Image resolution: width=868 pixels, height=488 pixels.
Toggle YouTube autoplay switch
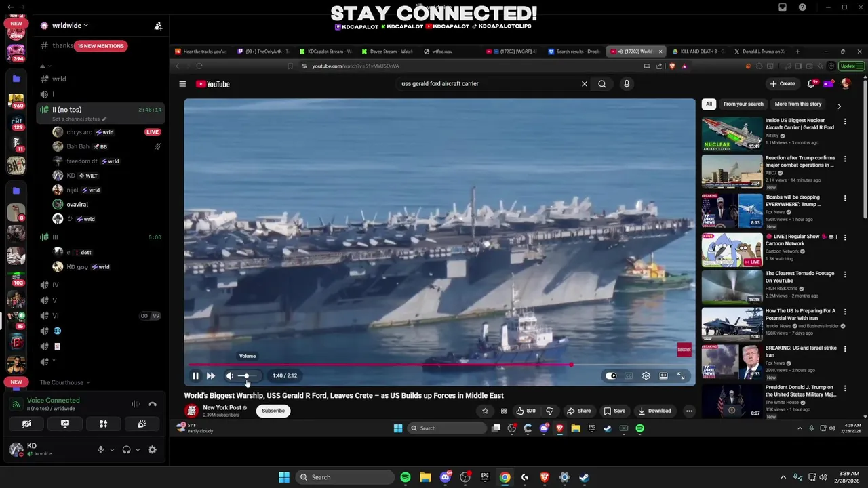(611, 375)
